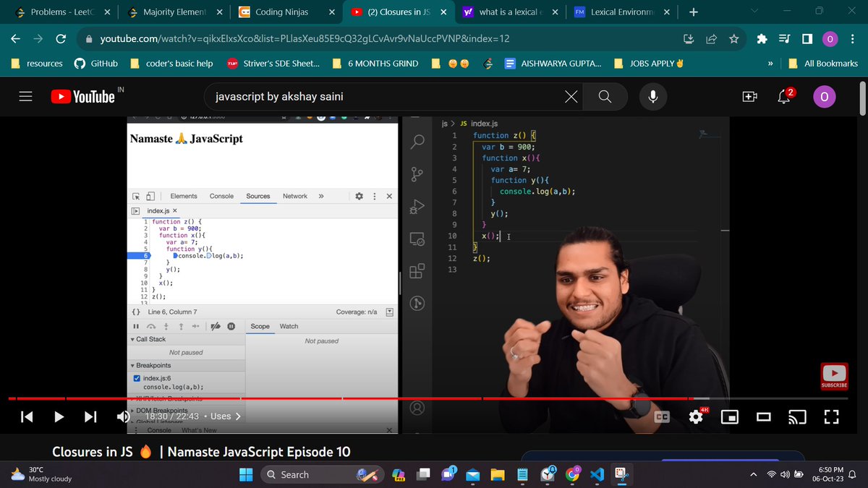Switch to the Problems - LeetCode tab
The image size is (868, 488).
click(x=64, y=12)
